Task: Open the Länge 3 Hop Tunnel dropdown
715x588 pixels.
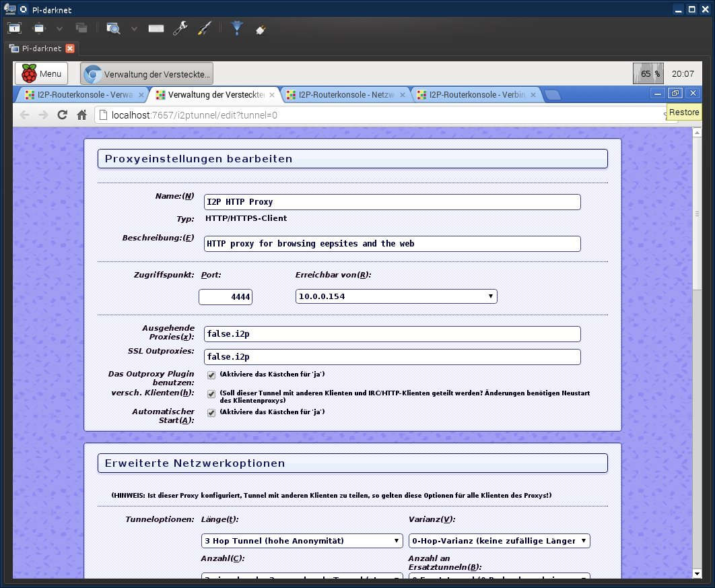Action: (302, 541)
